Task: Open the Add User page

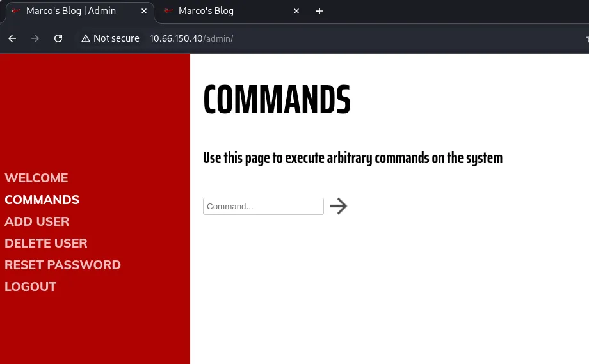Action: click(x=37, y=221)
